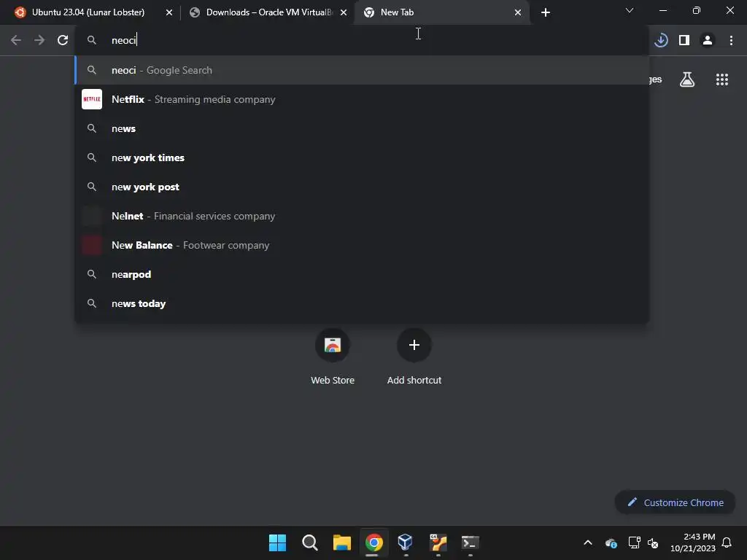The height and width of the screenshot is (560, 747).
Task: Click the muted volume tray icon
Action: pyautogui.click(x=653, y=542)
